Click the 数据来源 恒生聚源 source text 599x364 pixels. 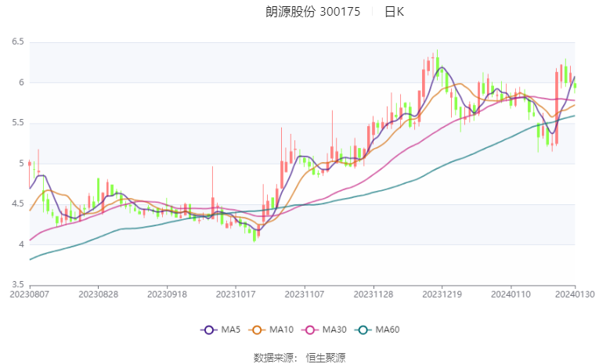click(x=299, y=358)
